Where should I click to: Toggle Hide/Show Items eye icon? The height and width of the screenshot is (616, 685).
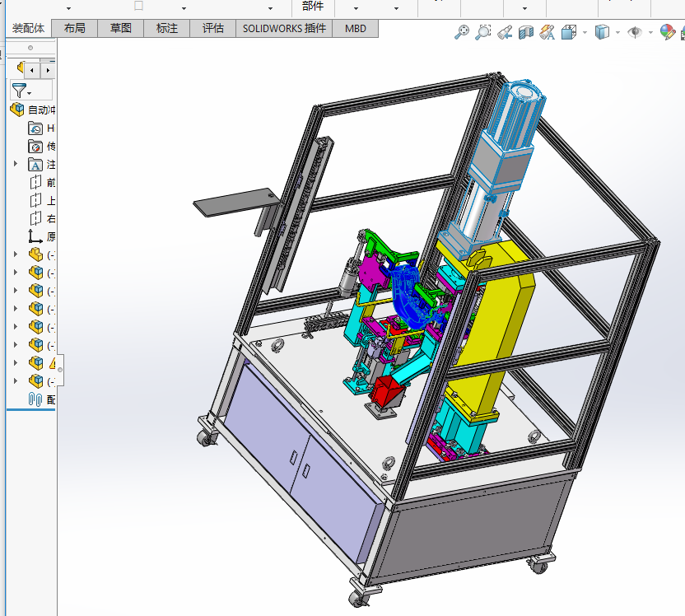635,32
